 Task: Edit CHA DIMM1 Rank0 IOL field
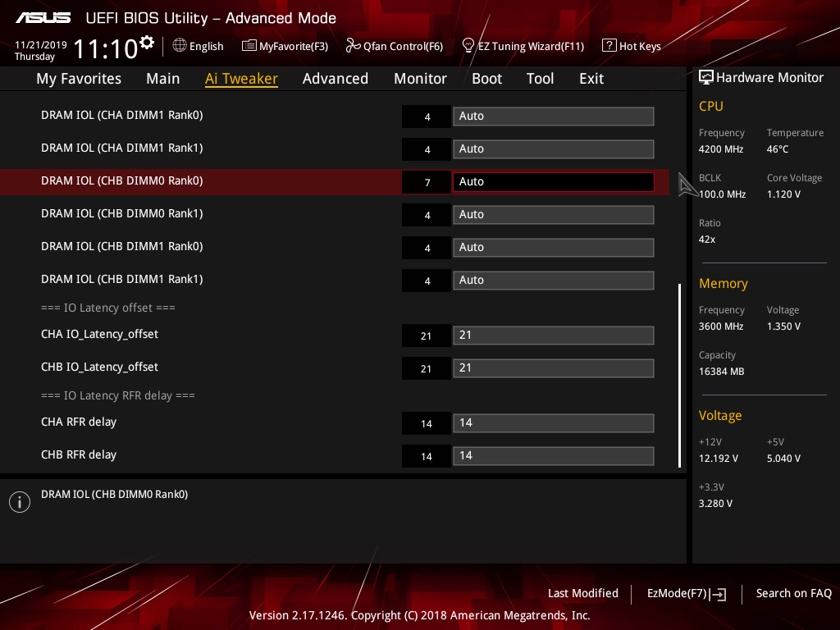coord(554,116)
